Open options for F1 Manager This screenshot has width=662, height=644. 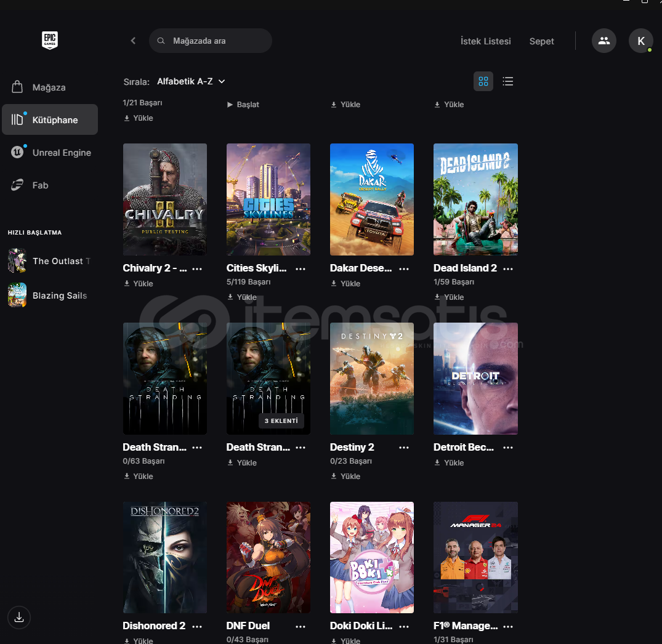508,627
